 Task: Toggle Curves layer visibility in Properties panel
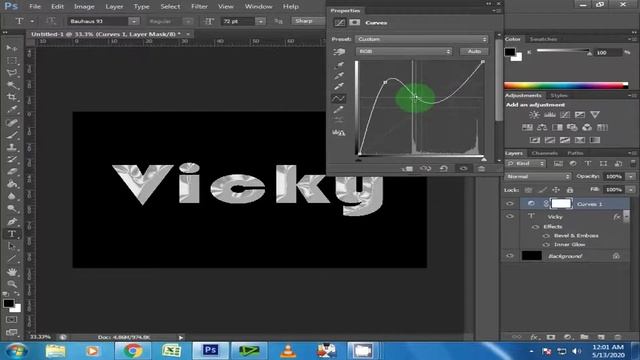point(463,169)
